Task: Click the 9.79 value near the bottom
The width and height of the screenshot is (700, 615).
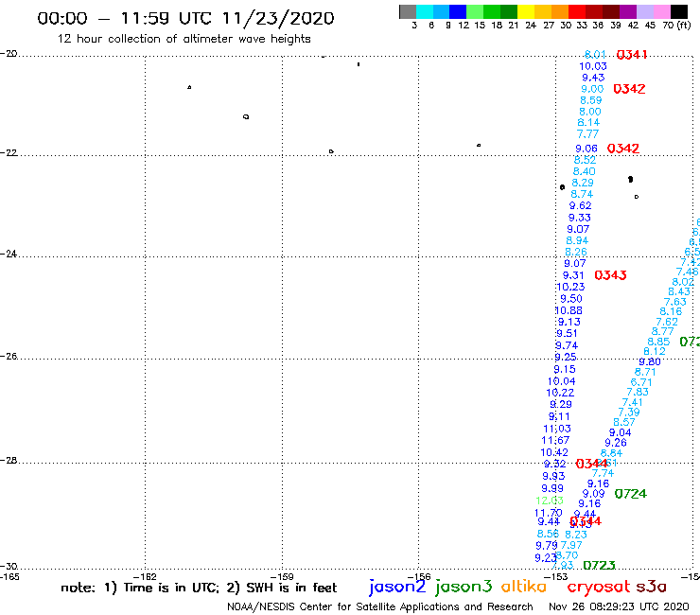Action: [547, 545]
